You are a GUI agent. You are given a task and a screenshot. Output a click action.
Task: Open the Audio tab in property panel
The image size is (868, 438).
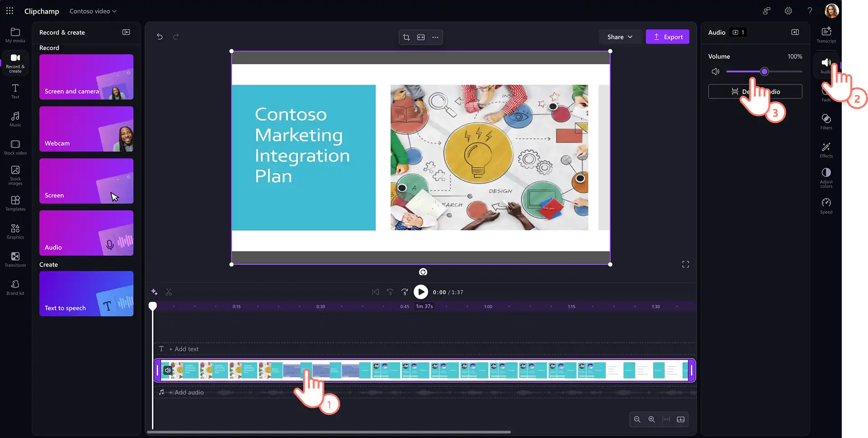[826, 65]
